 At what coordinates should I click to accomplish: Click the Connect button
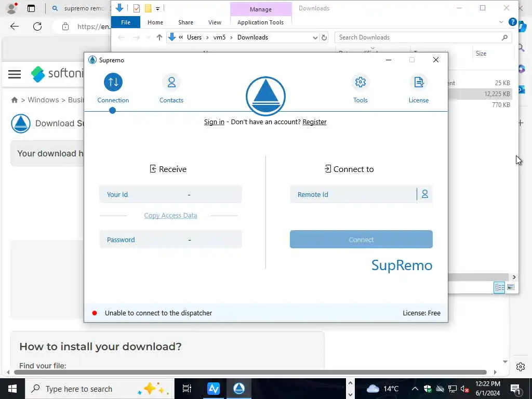click(361, 239)
